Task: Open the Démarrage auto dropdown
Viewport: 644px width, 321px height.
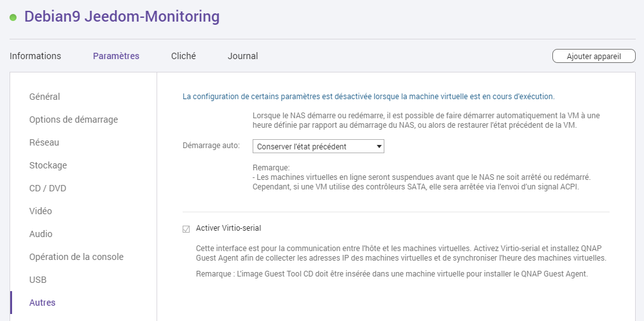Action: coord(318,147)
